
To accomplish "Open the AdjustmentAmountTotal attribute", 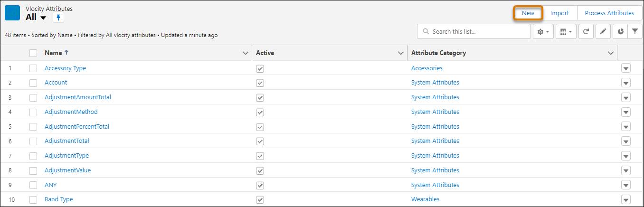I will [x=77, y=97].
